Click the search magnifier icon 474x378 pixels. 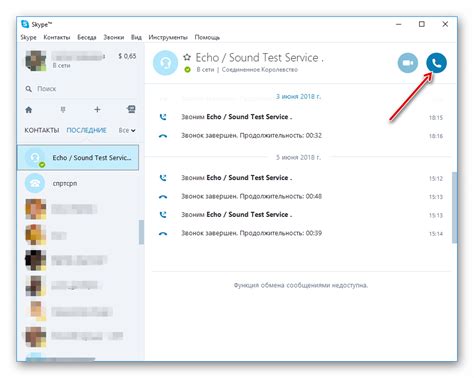click(29, 89)
